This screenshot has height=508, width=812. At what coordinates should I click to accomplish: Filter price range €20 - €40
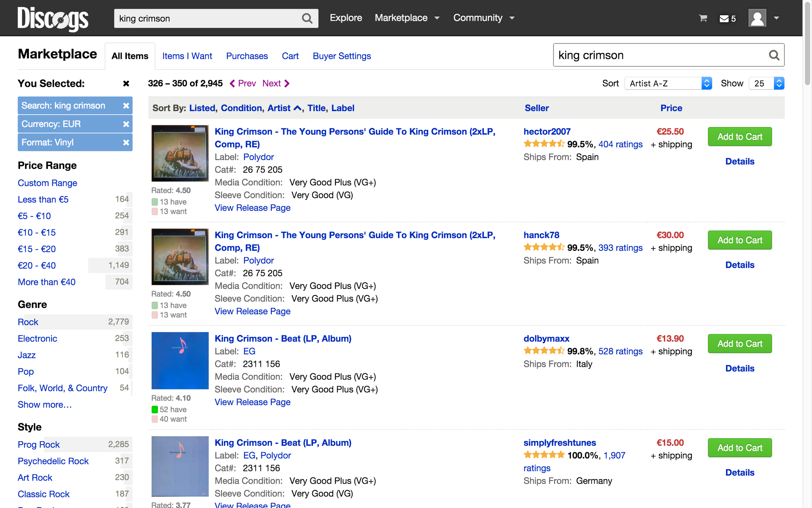[37, 265]
